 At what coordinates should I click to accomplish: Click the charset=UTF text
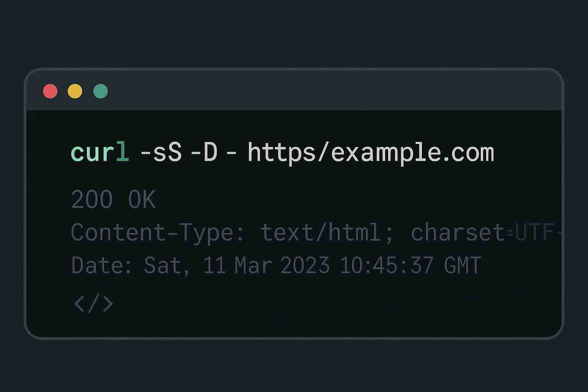(483, 232)
